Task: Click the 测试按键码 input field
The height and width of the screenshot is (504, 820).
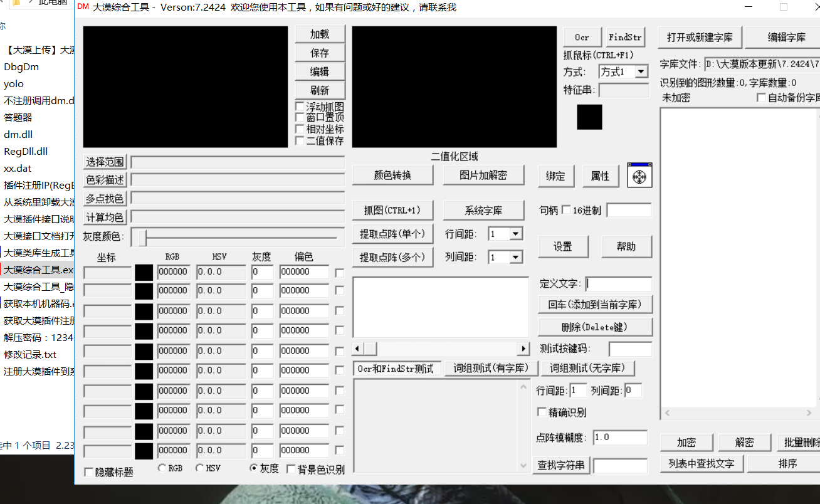Action: pos(630,349)
